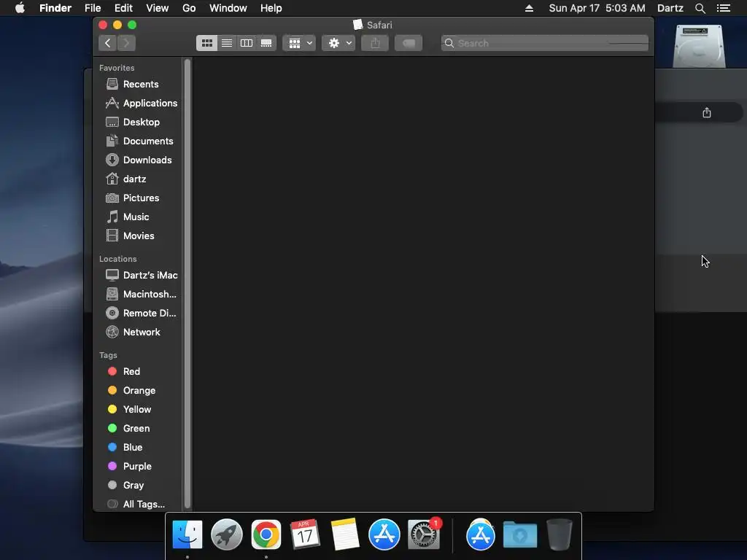Open Pictures in the sidebar
Image resolution: width=747 pixels, height=560 pixels.
(x=138, y=198)
